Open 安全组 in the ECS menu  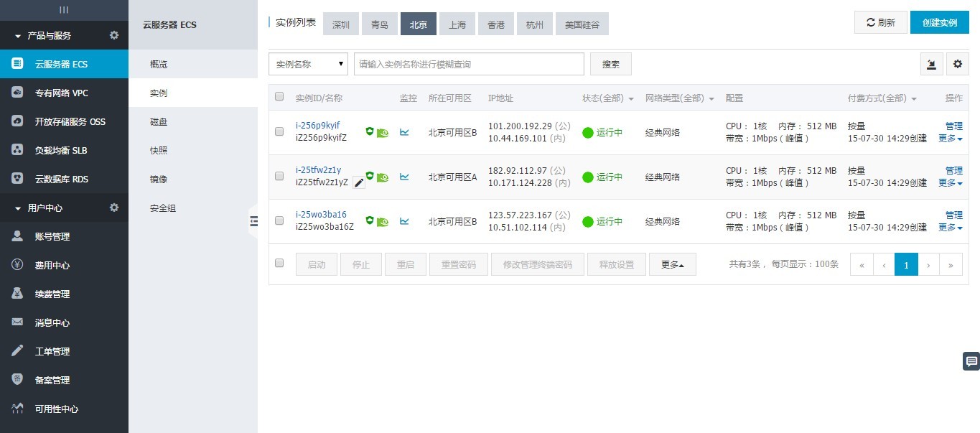pyautogui.click(x=163, y=208)
